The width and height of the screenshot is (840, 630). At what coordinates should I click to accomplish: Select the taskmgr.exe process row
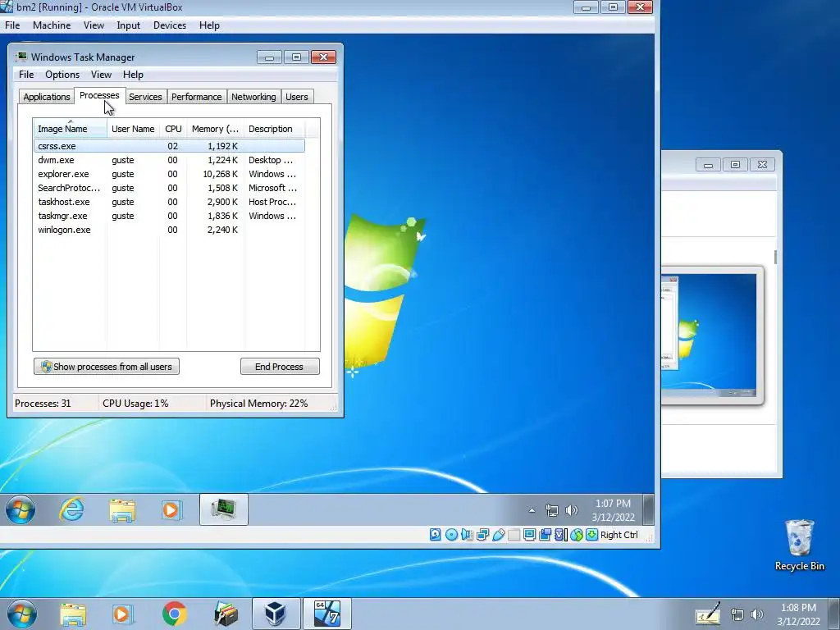coord(169,216)
